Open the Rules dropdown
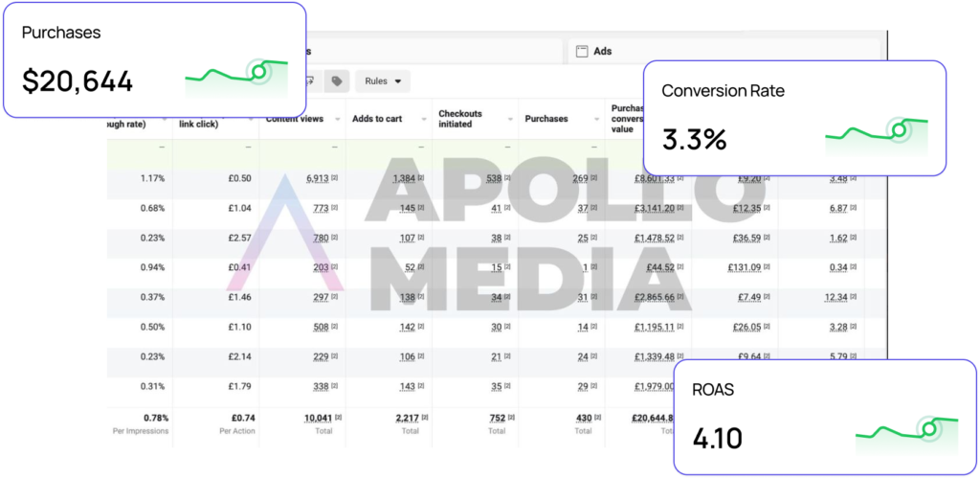The height and width of the screenshot is (479, 980). point(382,81)
